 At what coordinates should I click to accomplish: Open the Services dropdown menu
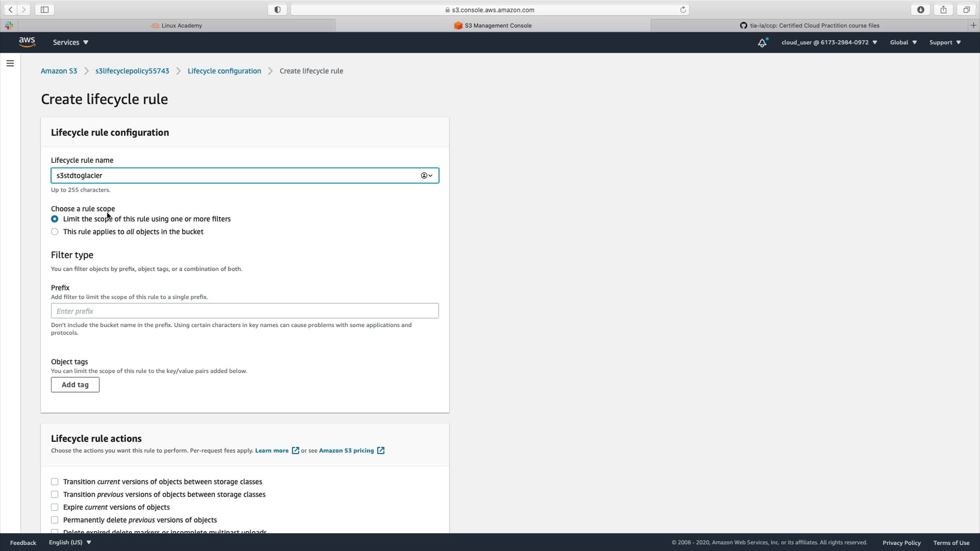pos(70,43)
